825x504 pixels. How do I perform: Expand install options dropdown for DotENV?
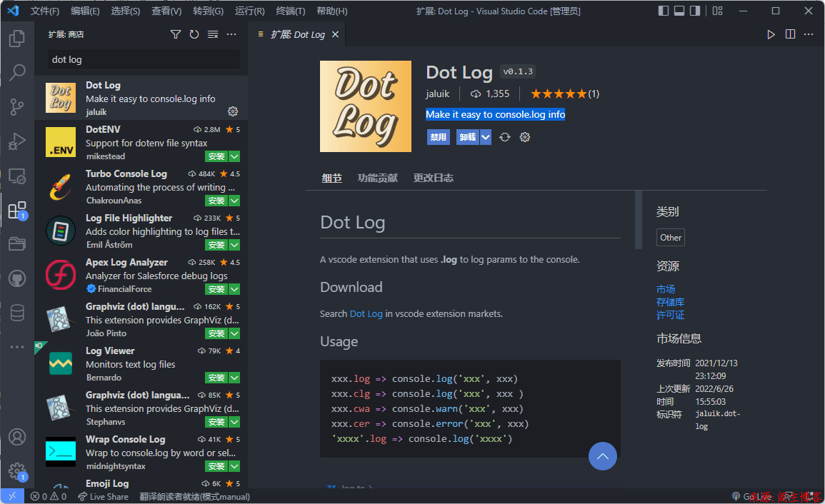pos(235,156)
